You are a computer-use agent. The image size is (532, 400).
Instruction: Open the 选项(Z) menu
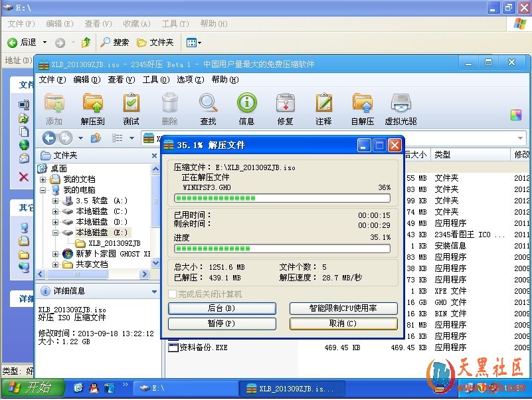190,80
